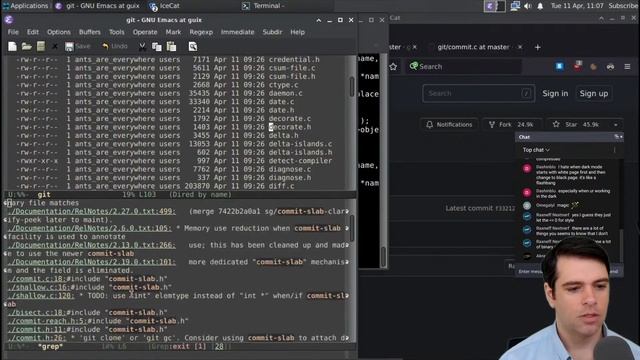The height and width of the screenshot is (360, 640).
Task: Close the git/commit.c at master tab
Action: click(x=520, y=47)
